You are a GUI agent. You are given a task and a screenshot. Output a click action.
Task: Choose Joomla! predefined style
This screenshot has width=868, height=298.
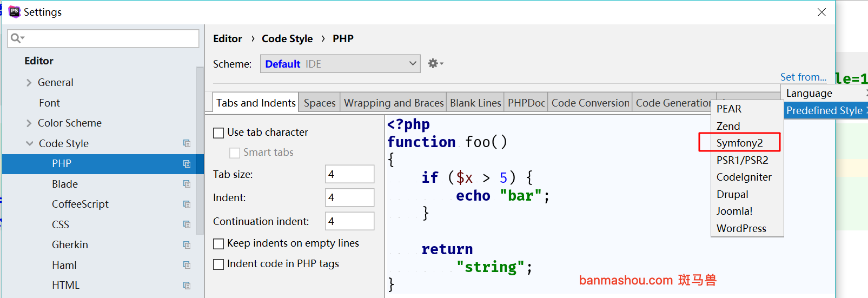point(747,211)
